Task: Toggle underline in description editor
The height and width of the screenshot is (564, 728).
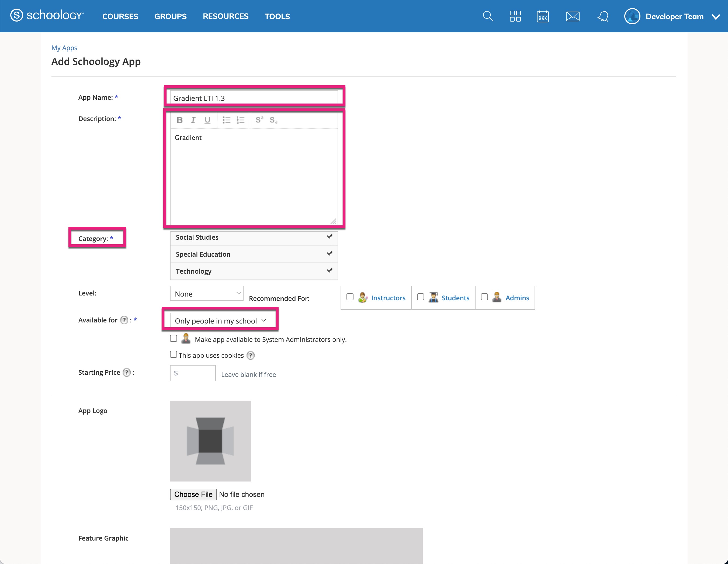Action: (207, 120)
